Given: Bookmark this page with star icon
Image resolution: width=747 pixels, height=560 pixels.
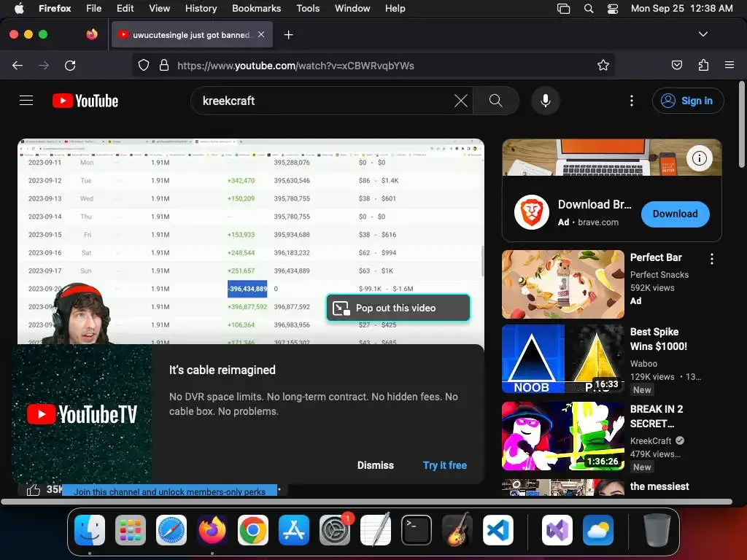Looking at the screenshot, I should tap(603, 65).
